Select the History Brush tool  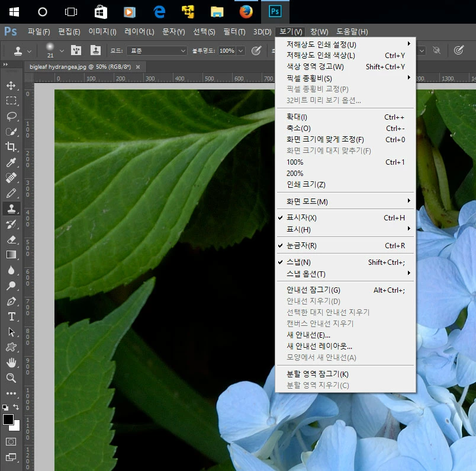(11, 225)
